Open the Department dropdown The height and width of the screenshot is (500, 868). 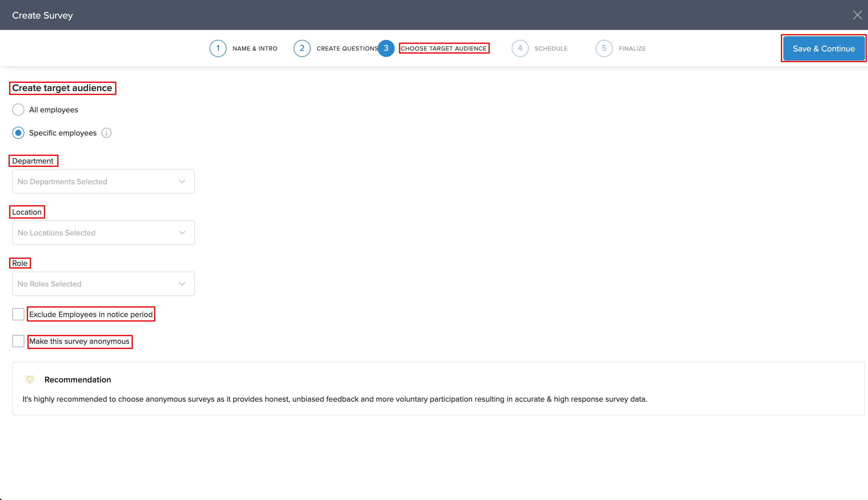103,181
